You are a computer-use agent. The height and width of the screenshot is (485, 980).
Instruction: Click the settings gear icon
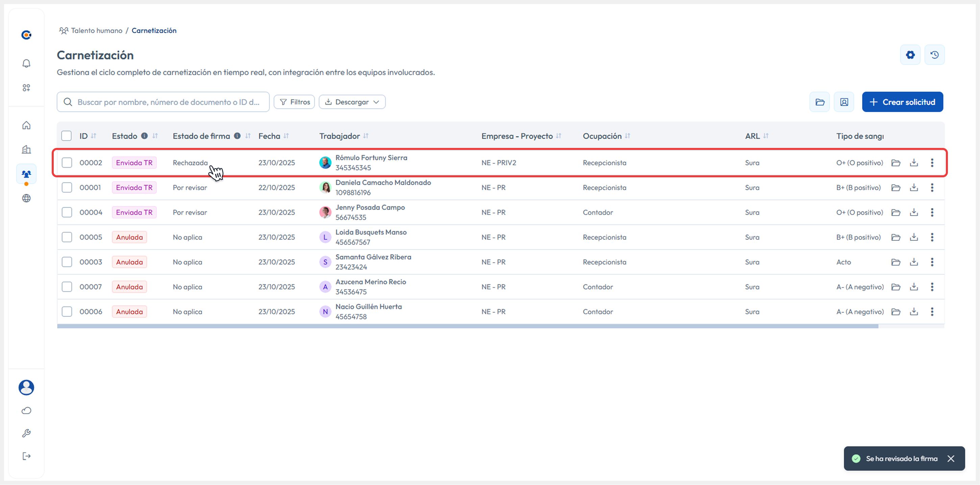coord(910,55)
